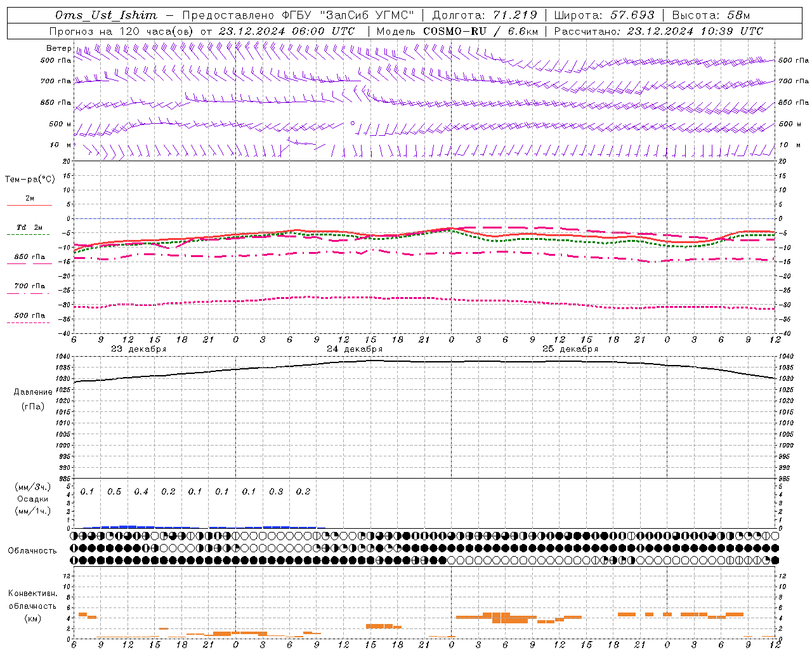812x650 pixels.
Task: Select the Осадки precipitation label
Action: click(x=33, y=499)
